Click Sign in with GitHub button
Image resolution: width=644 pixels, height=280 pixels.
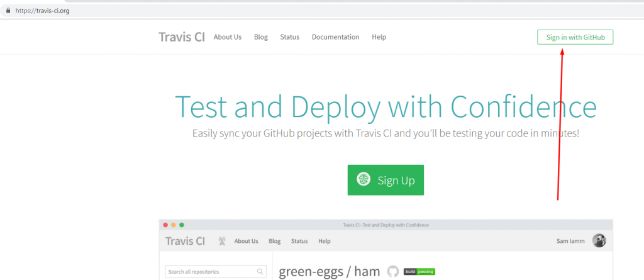point(575,37)
